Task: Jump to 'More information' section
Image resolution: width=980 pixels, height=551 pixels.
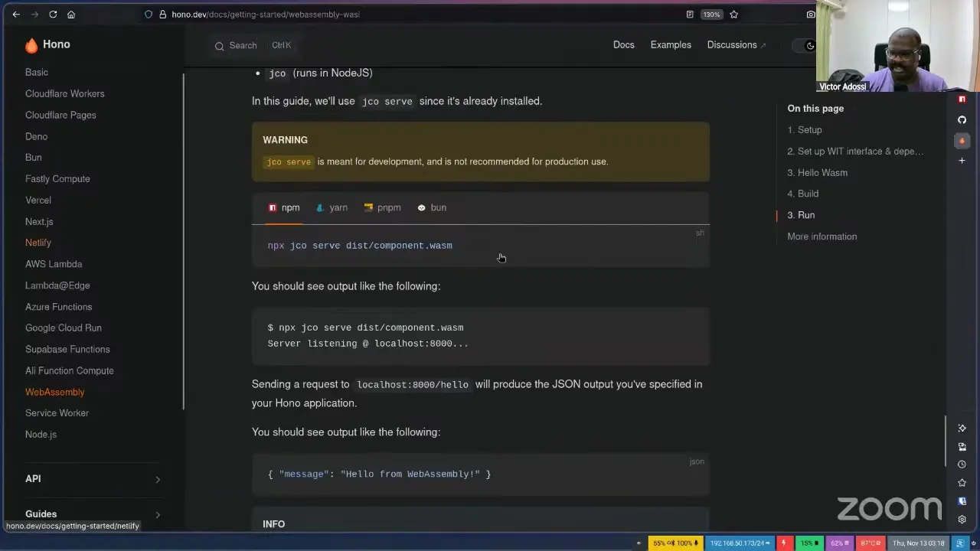Action: click(822, 237)
